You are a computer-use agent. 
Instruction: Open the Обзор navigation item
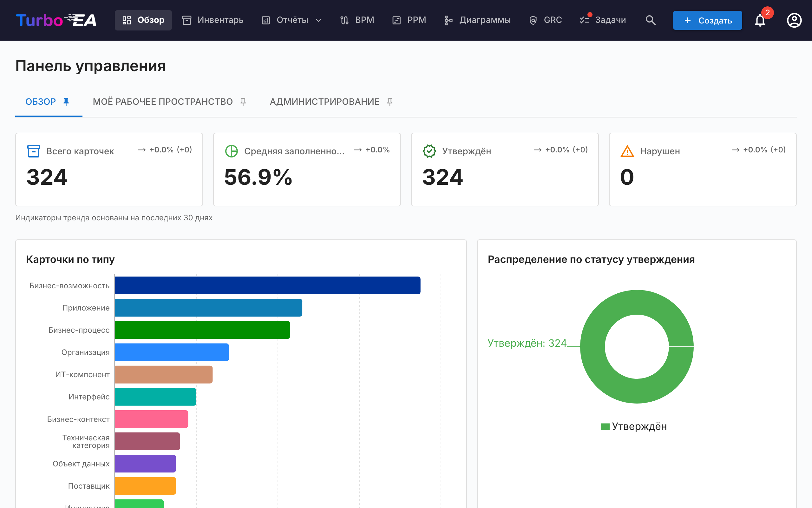[x=143, y=20]
